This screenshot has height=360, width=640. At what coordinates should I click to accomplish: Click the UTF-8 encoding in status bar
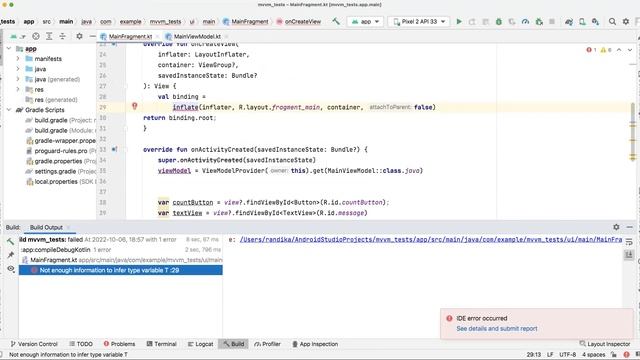(567, 355)
